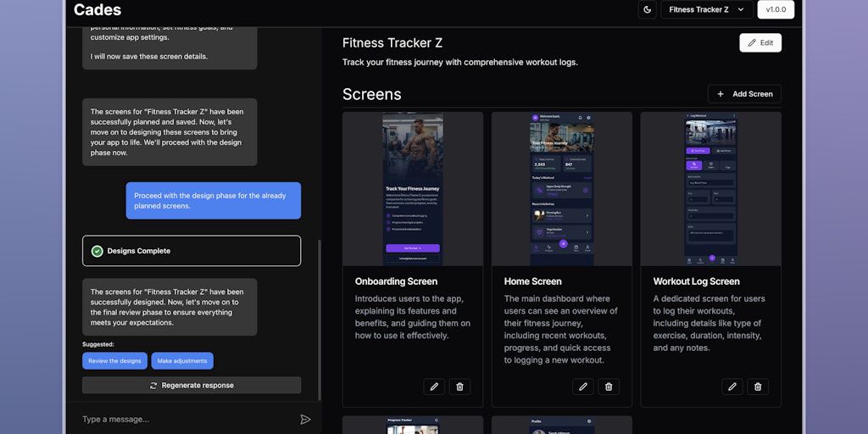868x434 pixels.
Task: Click green checkmark in Designs Complete
Action: coord(97,251)
